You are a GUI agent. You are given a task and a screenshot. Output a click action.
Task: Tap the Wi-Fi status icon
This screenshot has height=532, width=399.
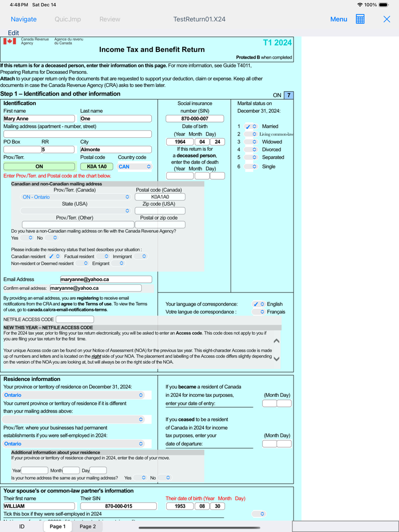click(x=360, y=5)
